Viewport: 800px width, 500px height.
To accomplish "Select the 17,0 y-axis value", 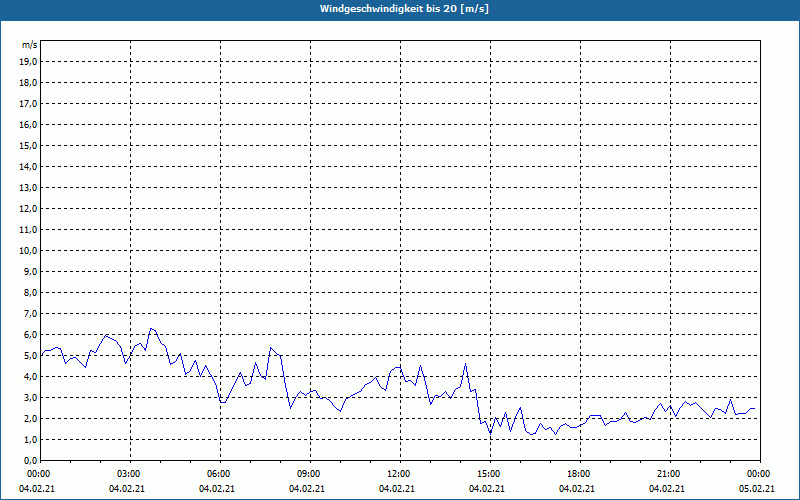I will (28, 104).
